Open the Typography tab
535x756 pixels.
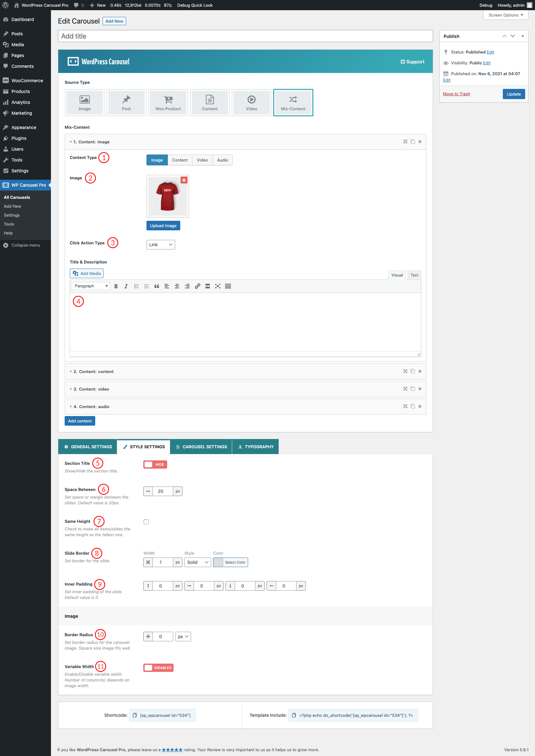[255, 447]
